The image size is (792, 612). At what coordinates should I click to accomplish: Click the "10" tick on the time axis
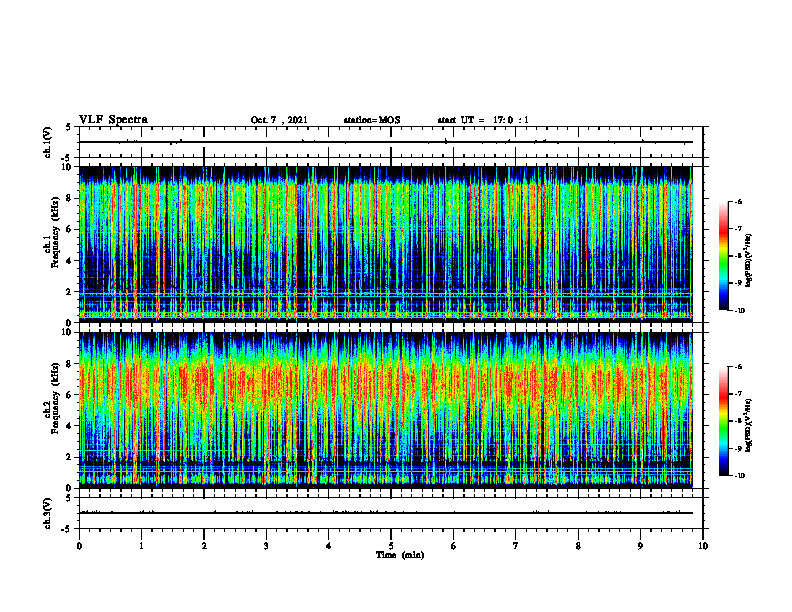(x=703, y=546)
